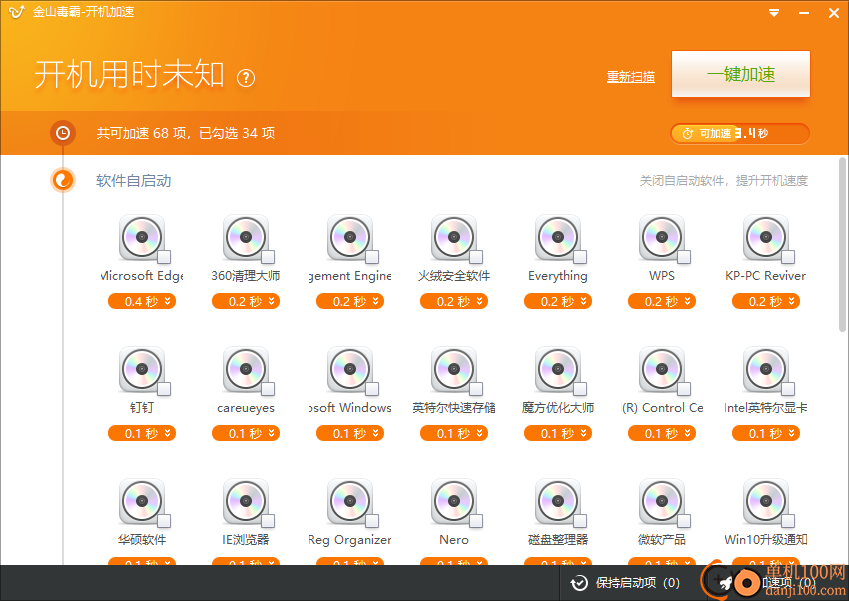Expand the 0.2 秒 dropdown under Management Engine

350,301
